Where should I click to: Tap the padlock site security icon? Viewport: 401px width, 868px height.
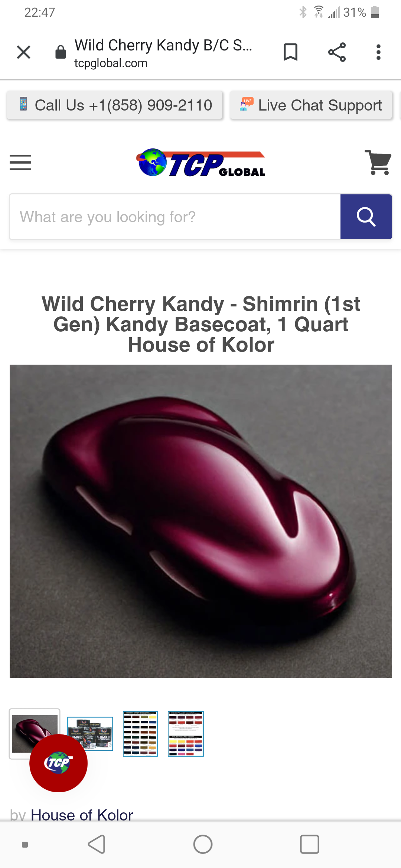click(61, 52)
